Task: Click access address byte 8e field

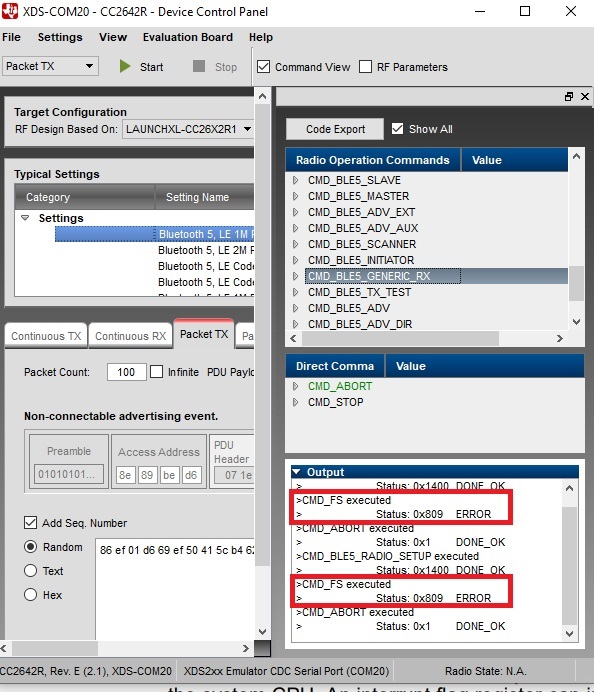Action: coord(125,475)
